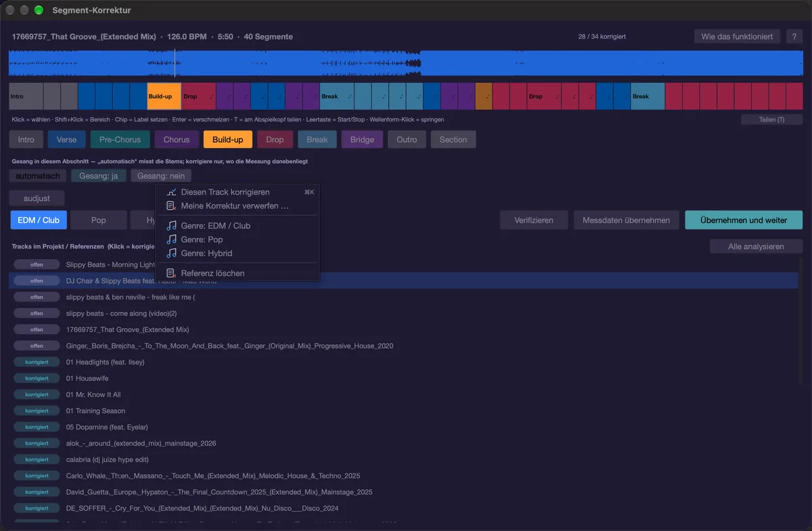Click the korrigiert badge beside 01 Headlights
Viewport: 812px width, 531px height.
[x=37, y=362]
